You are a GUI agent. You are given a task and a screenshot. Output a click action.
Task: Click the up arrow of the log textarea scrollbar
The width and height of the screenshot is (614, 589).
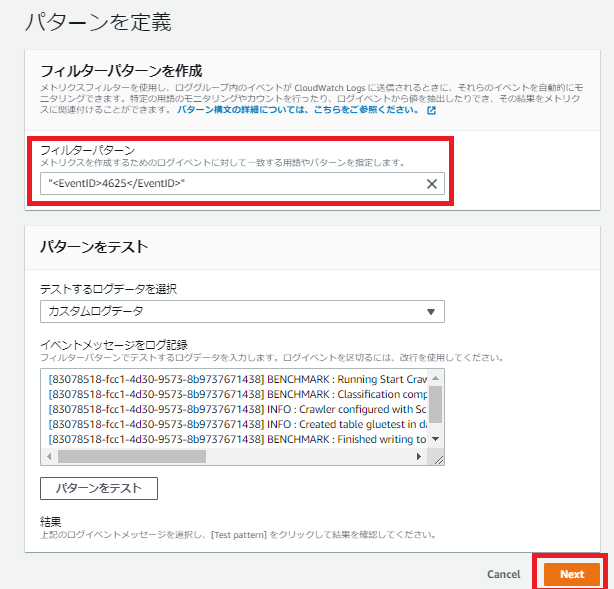point(435,378)
